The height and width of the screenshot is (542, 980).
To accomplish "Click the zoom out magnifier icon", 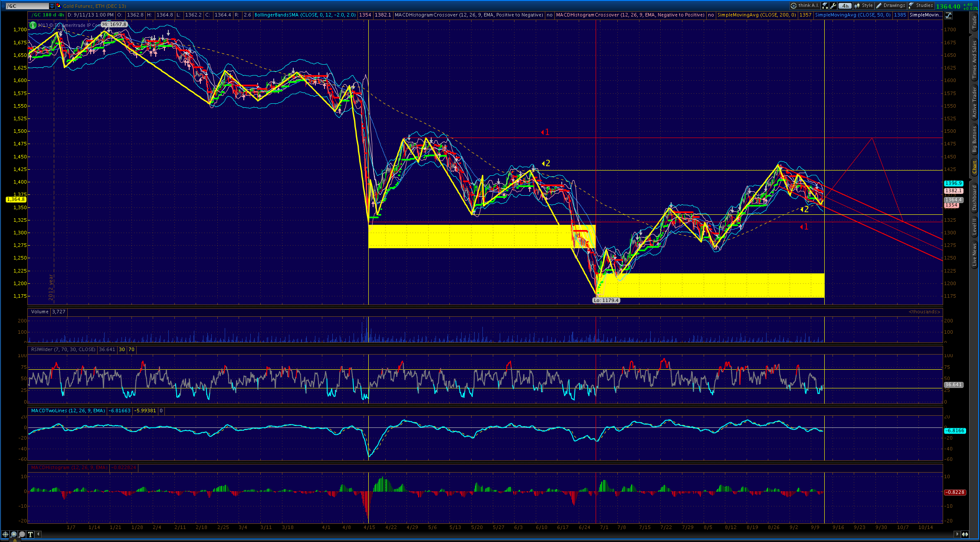I will coord(22,534).
